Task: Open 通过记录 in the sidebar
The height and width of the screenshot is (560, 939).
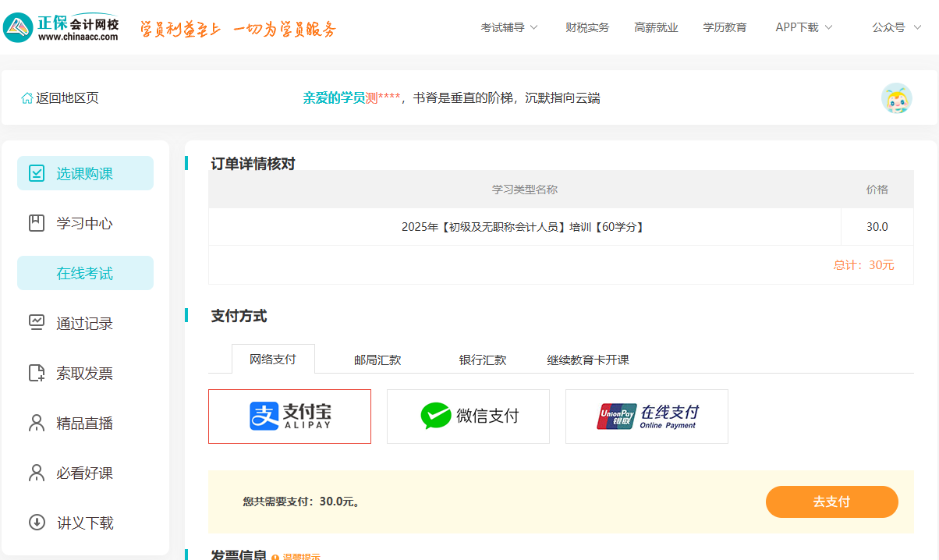Action: pyautogui.click(x=85, y=323)
